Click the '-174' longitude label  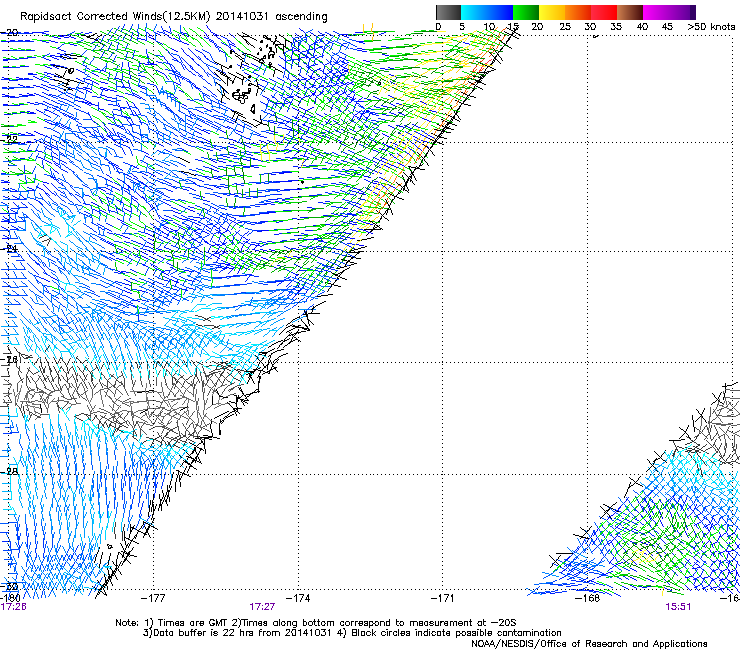pos(298,598)
